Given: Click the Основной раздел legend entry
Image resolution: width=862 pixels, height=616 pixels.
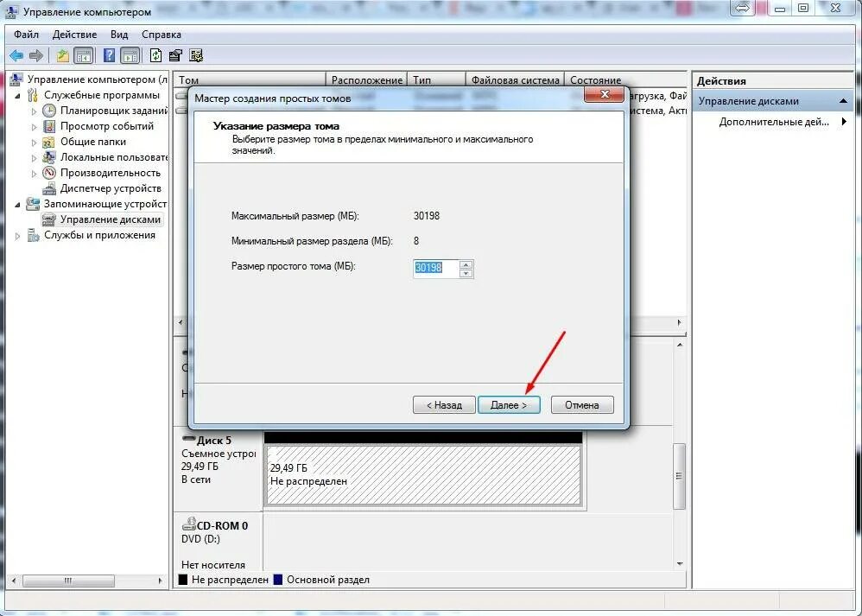Looking at the screenshot, I should point(321,580).
